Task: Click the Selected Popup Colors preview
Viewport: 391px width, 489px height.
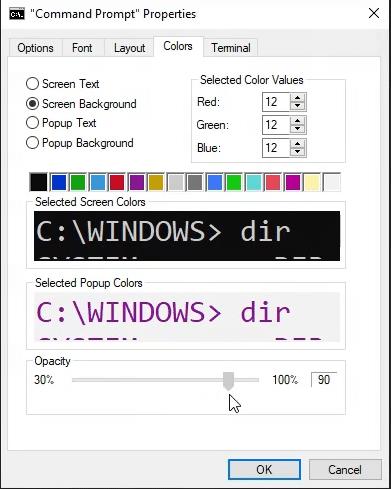Action: pos(187,317)
